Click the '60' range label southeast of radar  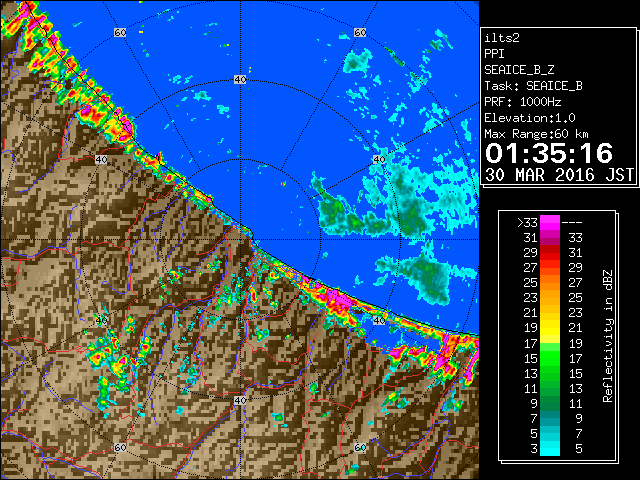pos(360,447)
